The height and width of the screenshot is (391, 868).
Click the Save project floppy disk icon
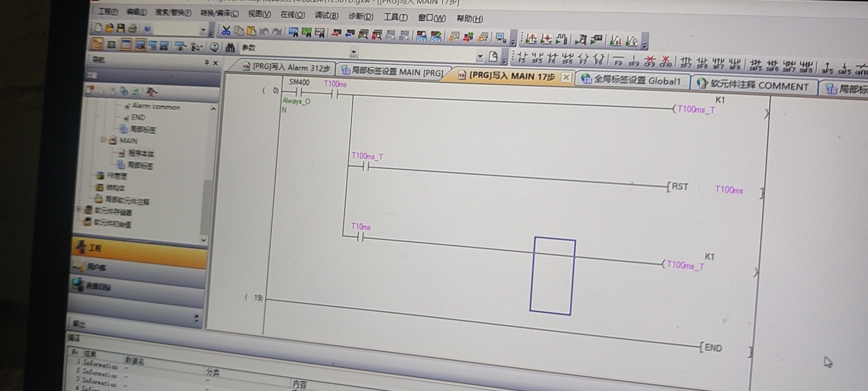[121, 28]
